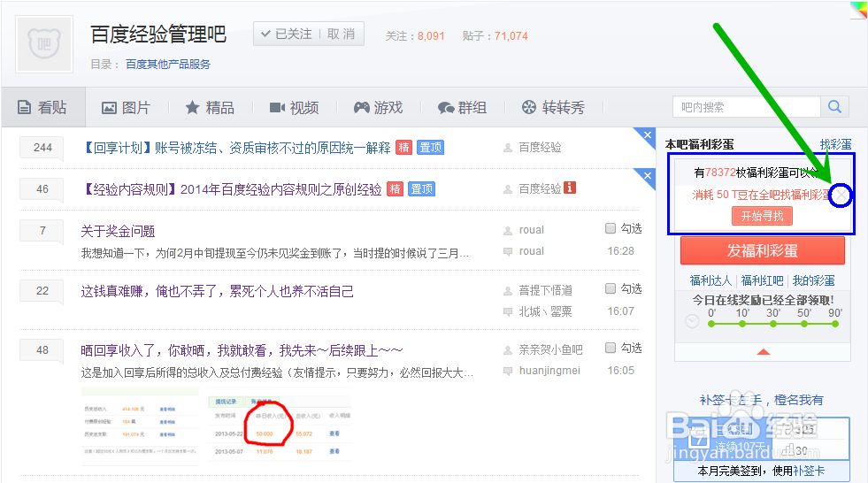This screenshot has width=868, height=483.
Task: Click the 发福利彩蛋 button
Action: 763,251
